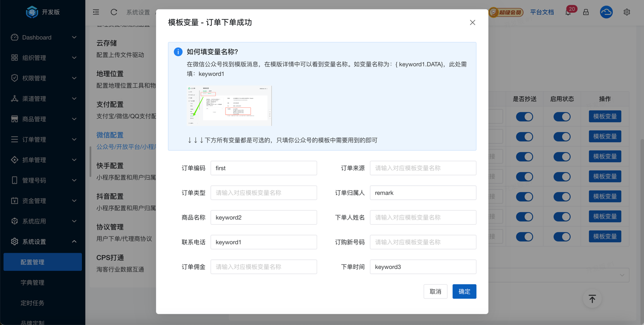
Task: Click the lock screen icon
Action: (586, 12)
